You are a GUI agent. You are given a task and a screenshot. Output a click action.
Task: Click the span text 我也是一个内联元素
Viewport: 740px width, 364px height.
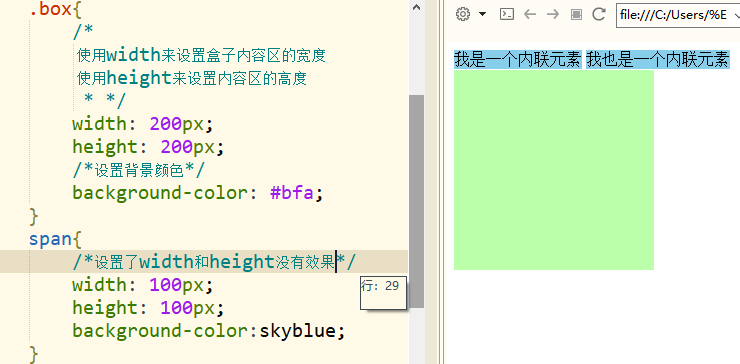point(658,59)
